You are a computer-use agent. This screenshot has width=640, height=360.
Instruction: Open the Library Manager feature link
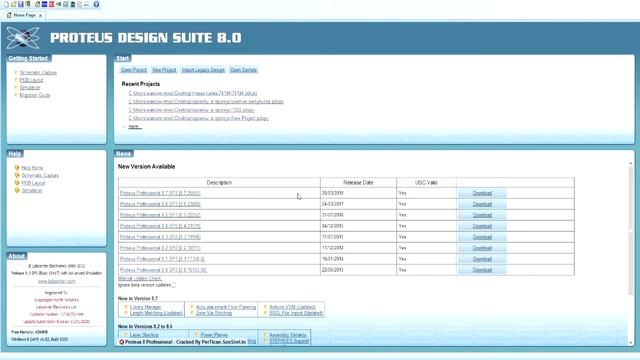click(145, 307)
